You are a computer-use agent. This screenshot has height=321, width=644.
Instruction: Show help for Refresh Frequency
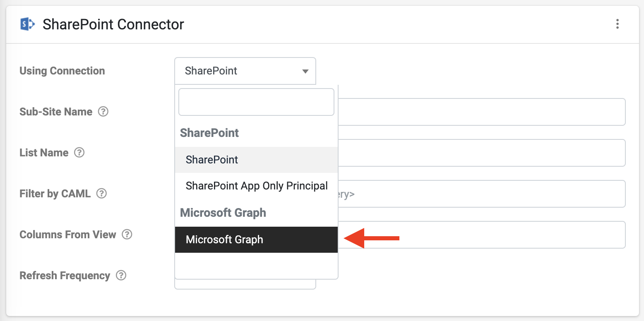click(121, 275)
